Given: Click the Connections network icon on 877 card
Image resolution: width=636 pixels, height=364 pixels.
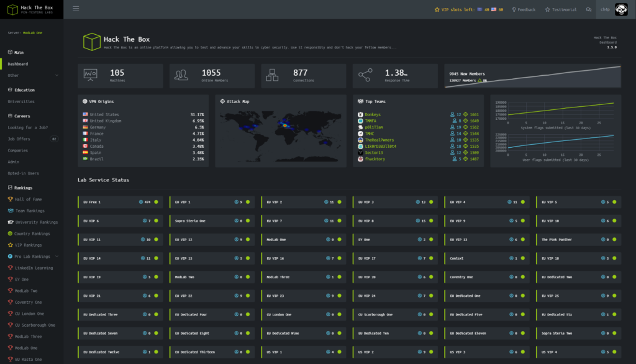Looking at the screenshot, I should (x=272, y=75).
